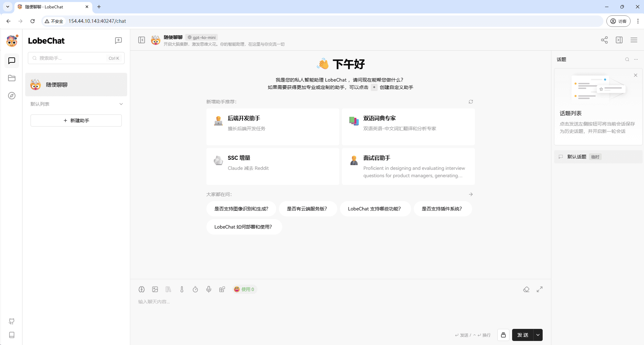Click the 搜索助手 search field
This screenshot has height=345, width=644.
click(x=72, y=58)
